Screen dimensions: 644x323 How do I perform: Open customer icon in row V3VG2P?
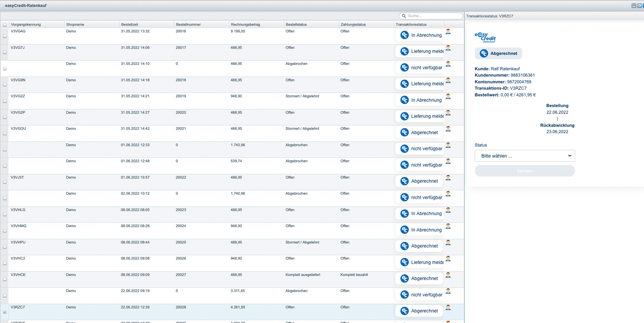click(x=448, y=113)
